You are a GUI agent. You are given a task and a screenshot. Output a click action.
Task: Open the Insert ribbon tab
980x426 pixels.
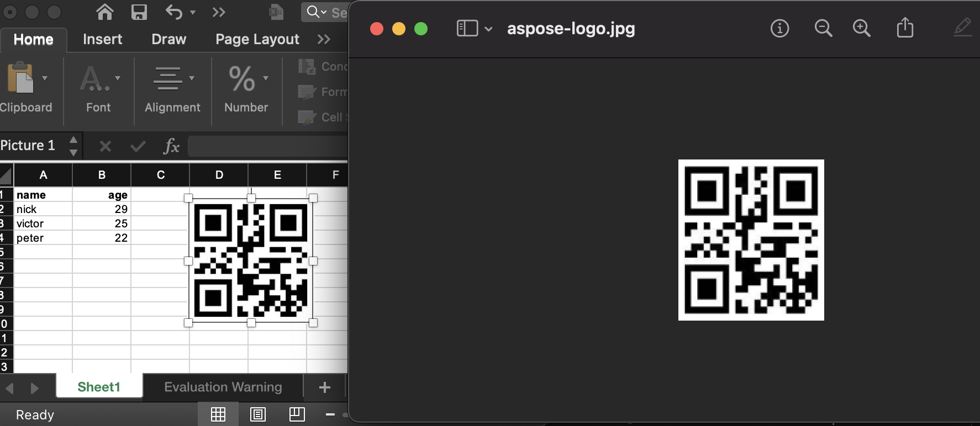[102, 39]
